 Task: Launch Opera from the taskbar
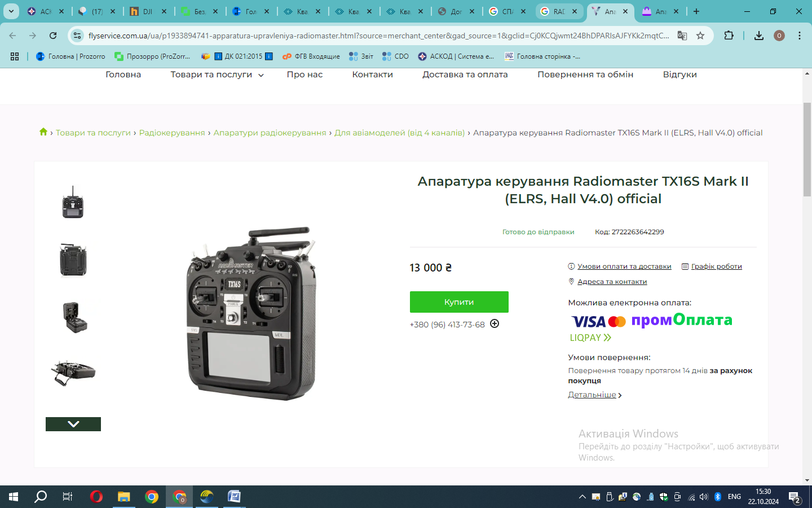pyautogui.click(x=96, y=497)
